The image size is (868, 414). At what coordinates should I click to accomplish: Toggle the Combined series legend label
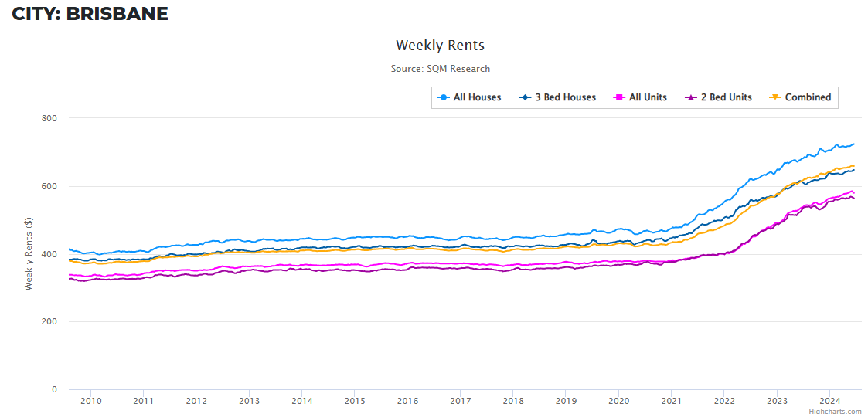click(808, 98)
